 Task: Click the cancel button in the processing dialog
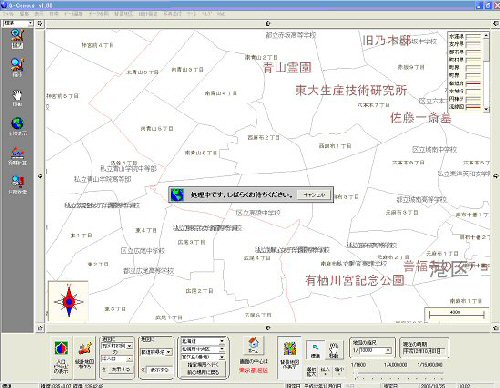click(314, 195)
